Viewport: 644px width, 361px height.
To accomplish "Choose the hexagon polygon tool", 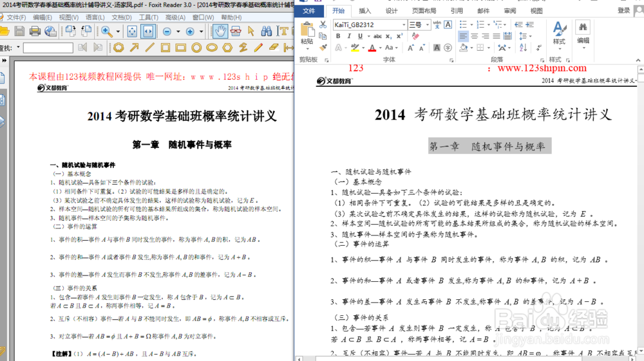I will point(227,48).
